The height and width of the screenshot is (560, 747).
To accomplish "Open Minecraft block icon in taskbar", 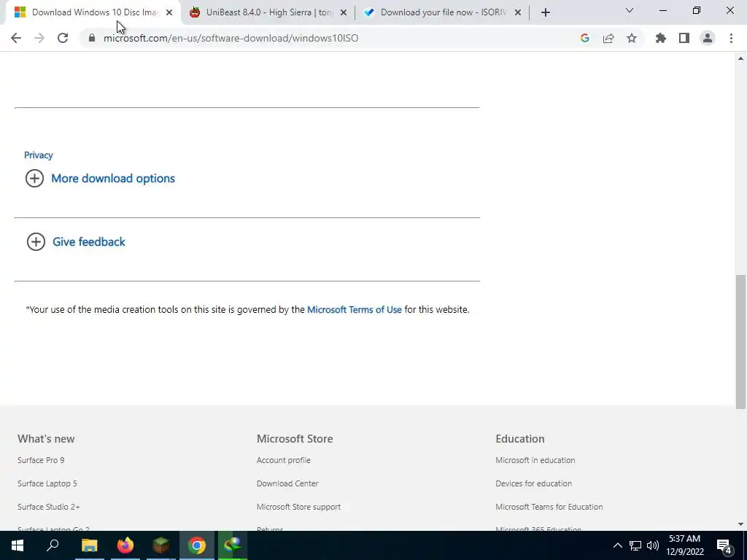I will 161,545.
